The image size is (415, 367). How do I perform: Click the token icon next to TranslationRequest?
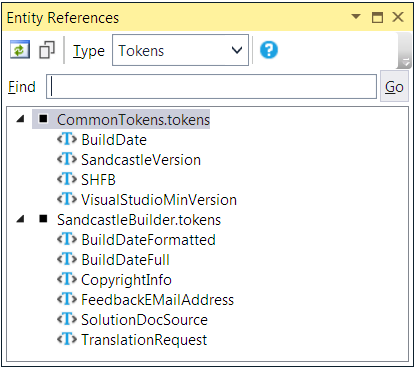click(67, 339)
